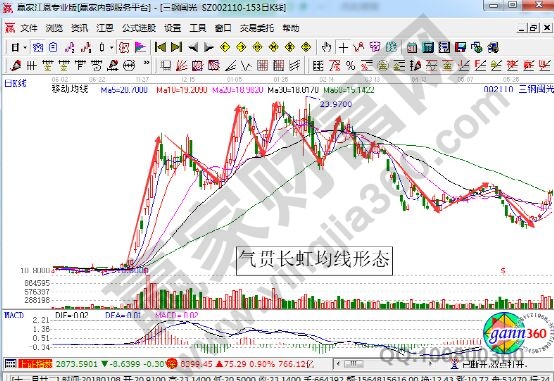The height and width of the screenshot is (381, 554).
Task: Select the percent sign drawing tool
Action: (350, 65)
